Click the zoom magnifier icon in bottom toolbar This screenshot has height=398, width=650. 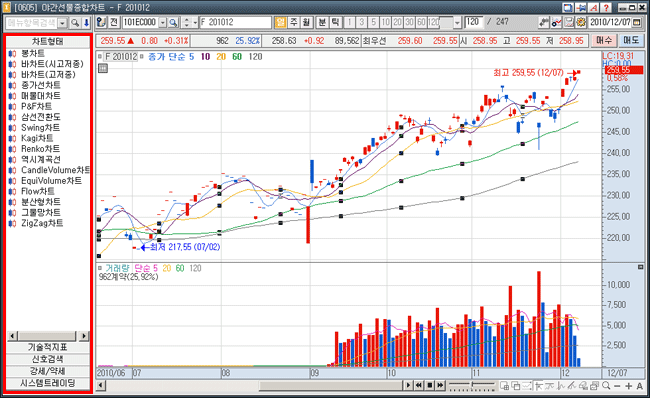coord(606,386)
